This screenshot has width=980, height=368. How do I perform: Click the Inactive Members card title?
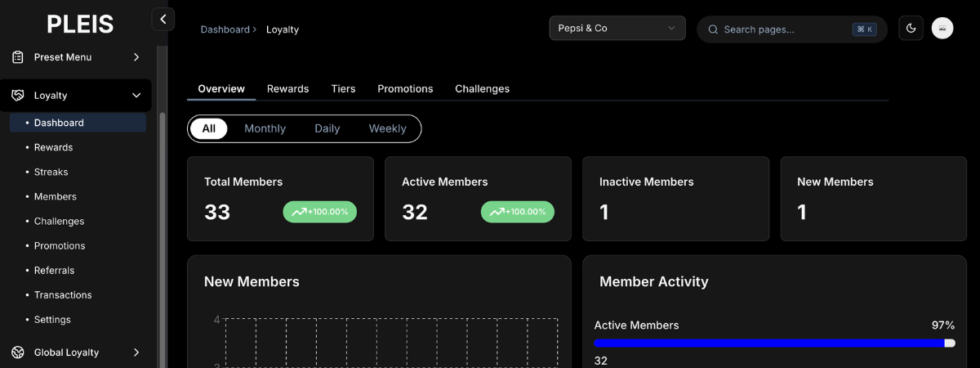coord(647,182)
